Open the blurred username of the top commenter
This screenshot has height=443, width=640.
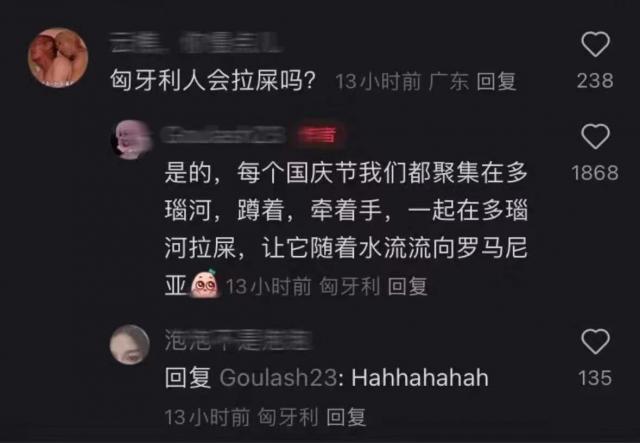click(x=196, y=44)
